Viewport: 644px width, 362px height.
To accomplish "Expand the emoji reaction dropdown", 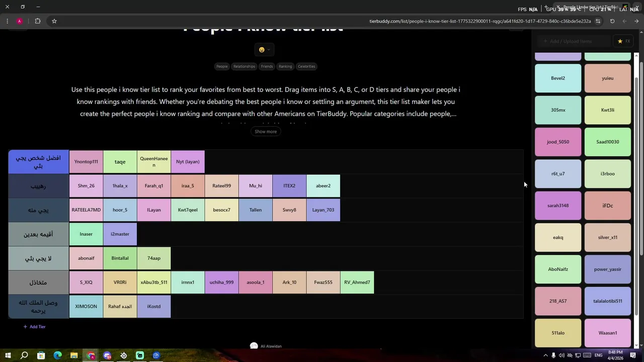I will pos(265,49).
